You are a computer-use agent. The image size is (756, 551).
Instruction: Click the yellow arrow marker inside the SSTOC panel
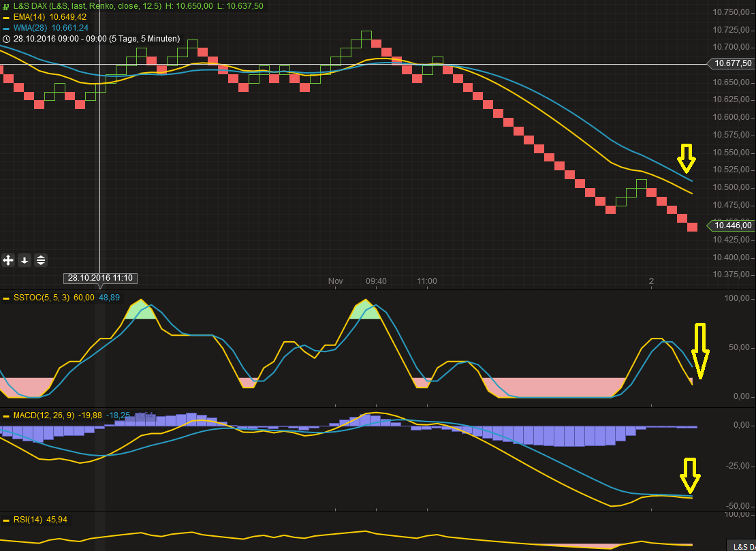[701, 351]
